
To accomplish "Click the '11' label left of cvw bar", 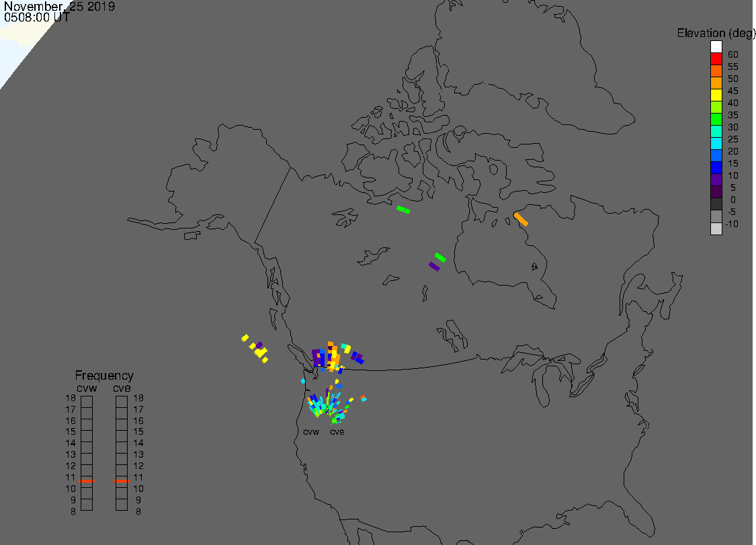I will tap(71, 477).
